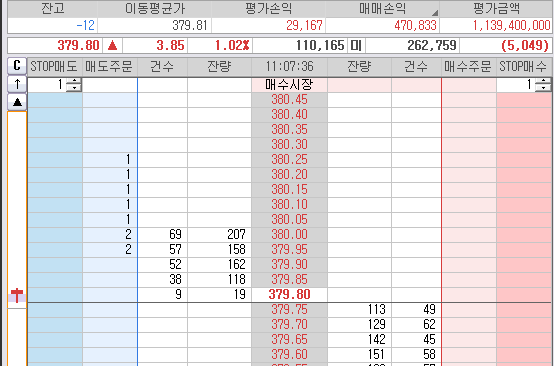Click STOP매도 cell at 380.45
The height and width of the screenshot is (366, 554).
click(55, 100)
